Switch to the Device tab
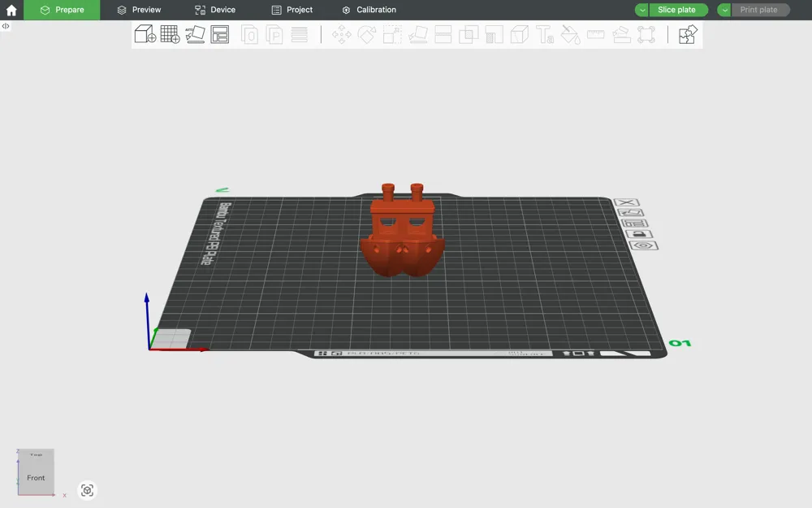 pyautogui.click(x=215, y=10)
